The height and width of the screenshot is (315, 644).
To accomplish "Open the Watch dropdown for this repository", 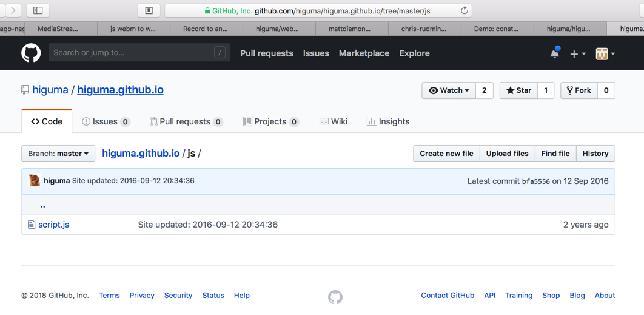I will pos(449,90).
